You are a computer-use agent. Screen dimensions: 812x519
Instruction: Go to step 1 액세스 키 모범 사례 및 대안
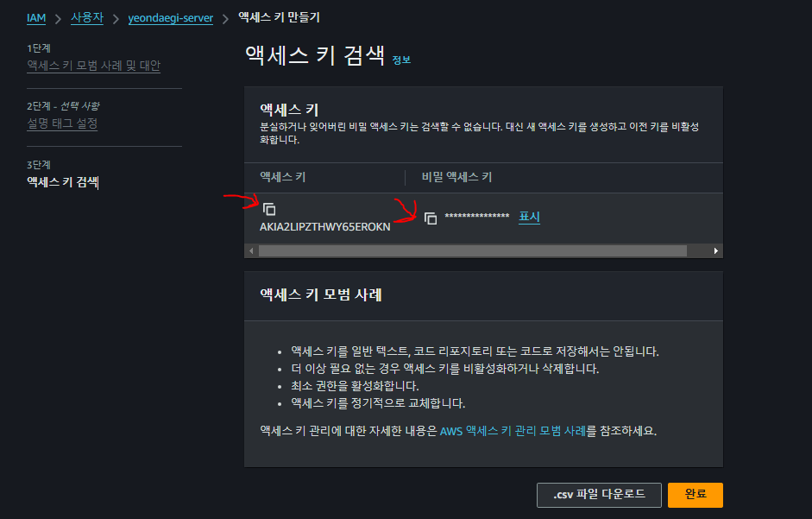coord(94,66)
